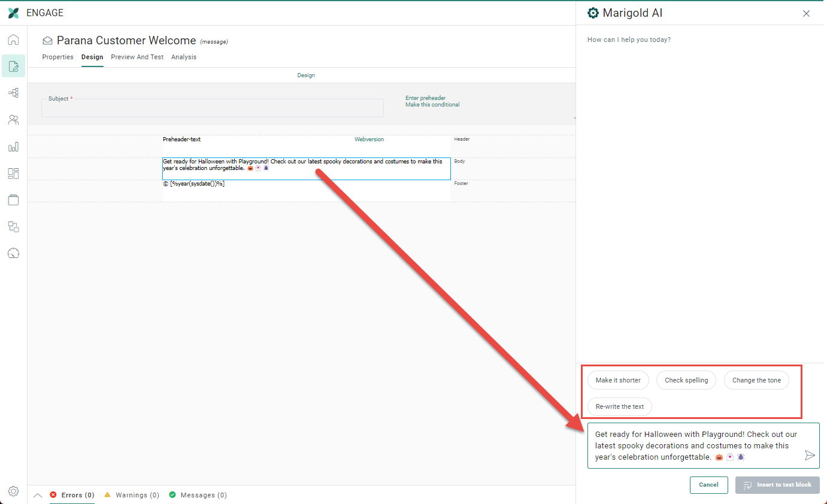Screen dimensions: 827x504
Task: Open the Preview And Test tab
Action: (x=137, y=57)
